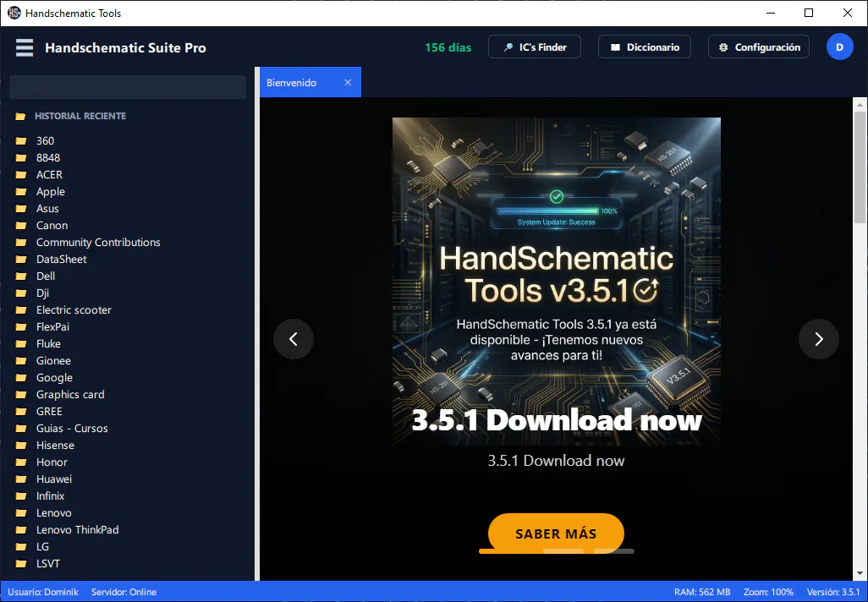Click the Asus folder icon
Screen dimensions: 868x602
tap(21, 209)
